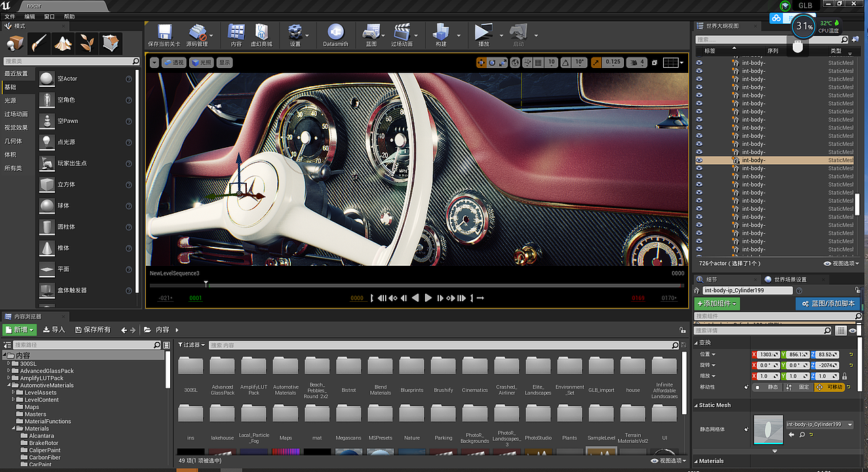This screenshot has width=868, height=472.
Task: Open the File (文件) menu
Action: (9, 16)
